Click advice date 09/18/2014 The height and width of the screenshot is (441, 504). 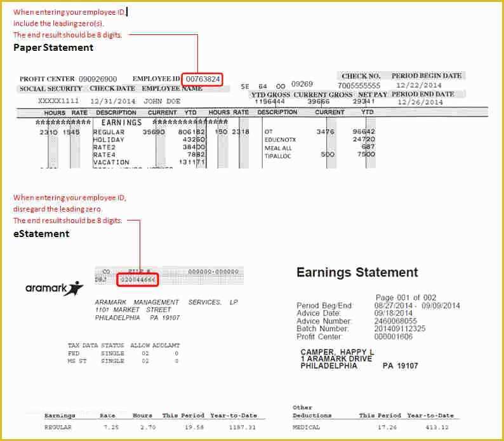coord(394,313)
